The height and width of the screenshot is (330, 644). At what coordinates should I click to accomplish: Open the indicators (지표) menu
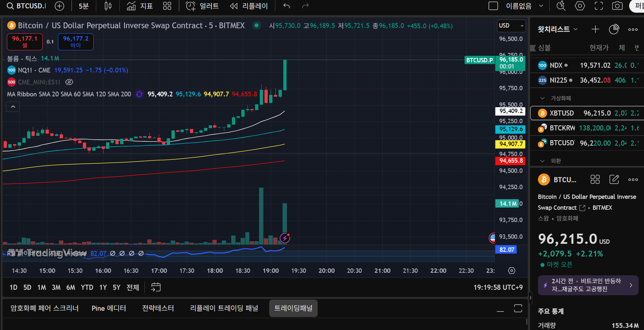(140, 6)
